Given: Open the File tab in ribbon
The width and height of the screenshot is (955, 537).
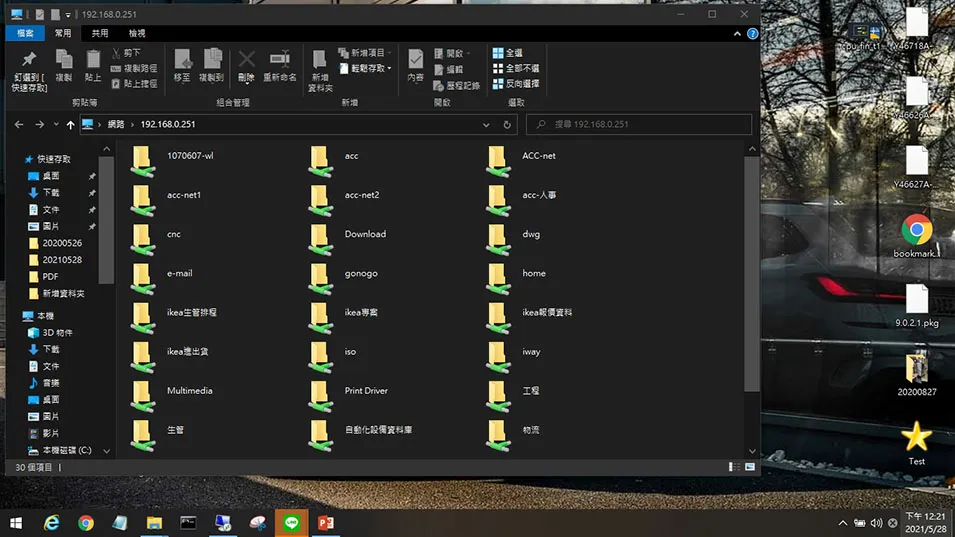Looking at the screenshot, I should 25,33.
